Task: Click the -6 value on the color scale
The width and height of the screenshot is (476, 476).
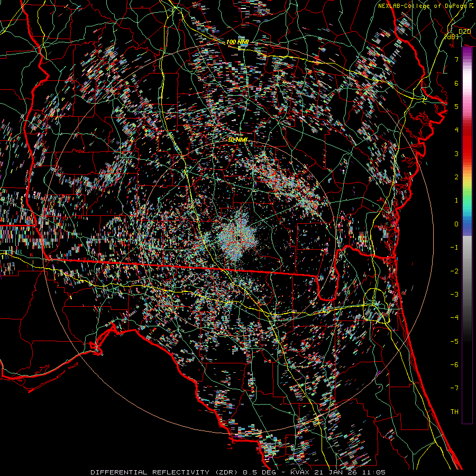Action: [x=454, y=365]
